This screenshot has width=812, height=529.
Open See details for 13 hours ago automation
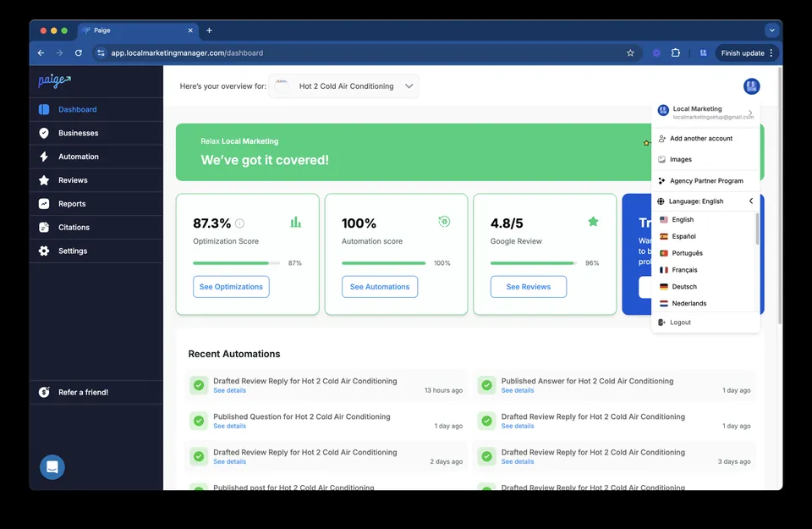tap(229, 391)
